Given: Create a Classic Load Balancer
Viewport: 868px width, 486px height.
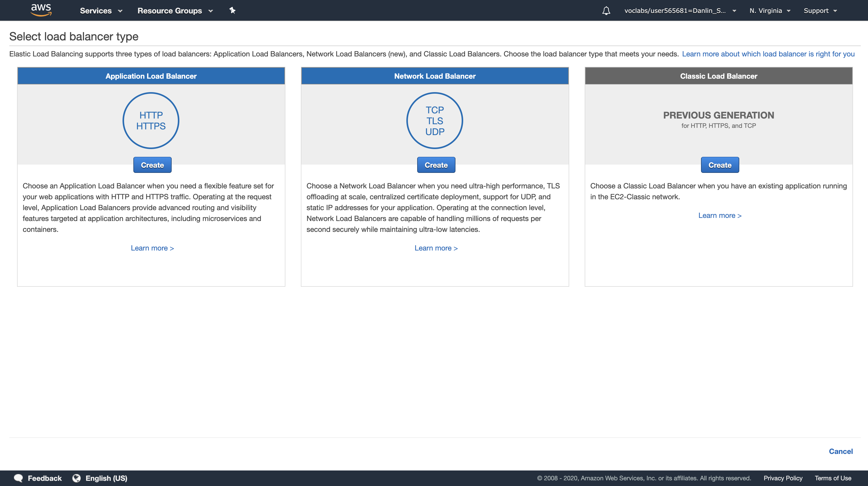Looking at the screenshot, I should point(720,165).
